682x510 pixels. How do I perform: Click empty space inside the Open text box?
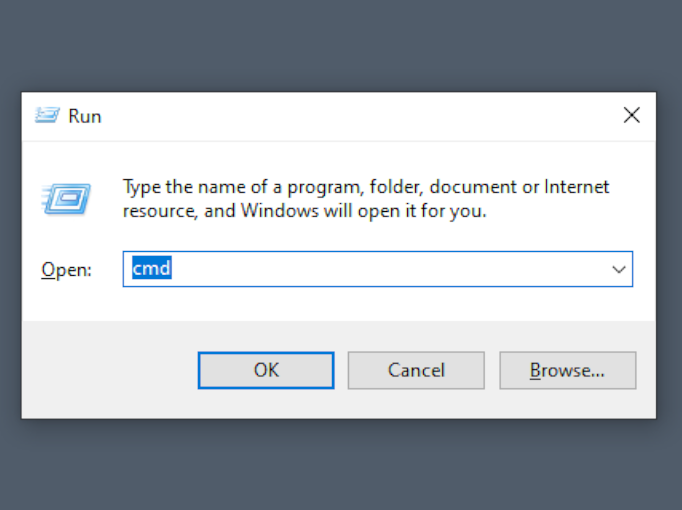point(380,269)
